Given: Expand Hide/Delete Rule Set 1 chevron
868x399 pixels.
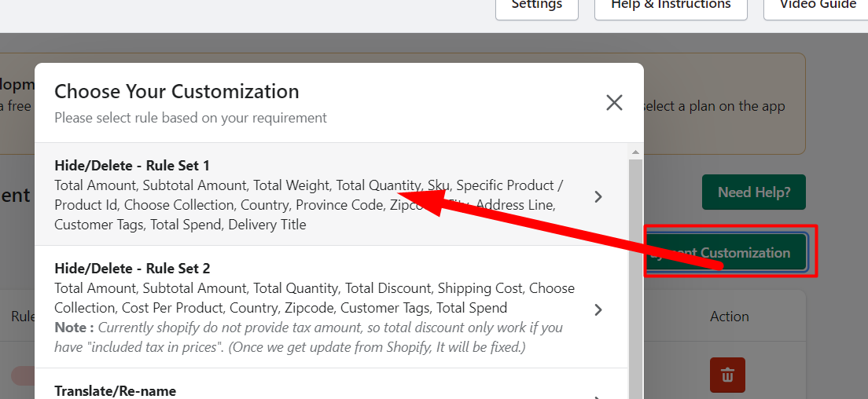Looking at the screenshot, I should click(598, 196).
